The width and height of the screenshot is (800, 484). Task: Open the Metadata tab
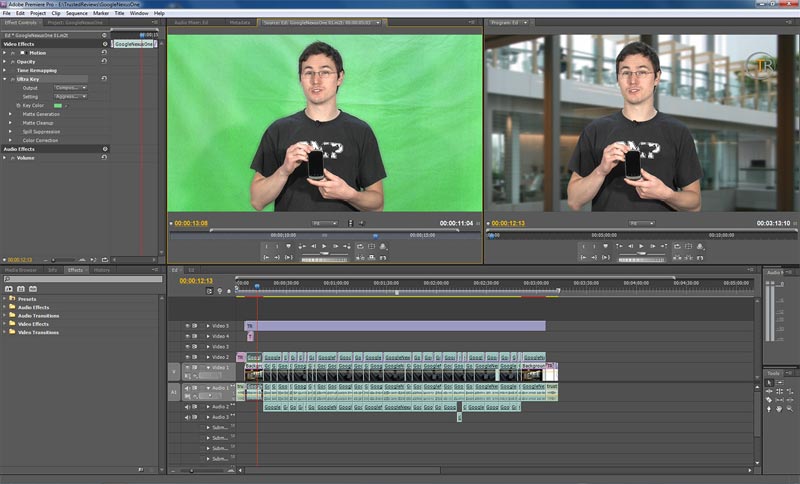click(240, 22)
